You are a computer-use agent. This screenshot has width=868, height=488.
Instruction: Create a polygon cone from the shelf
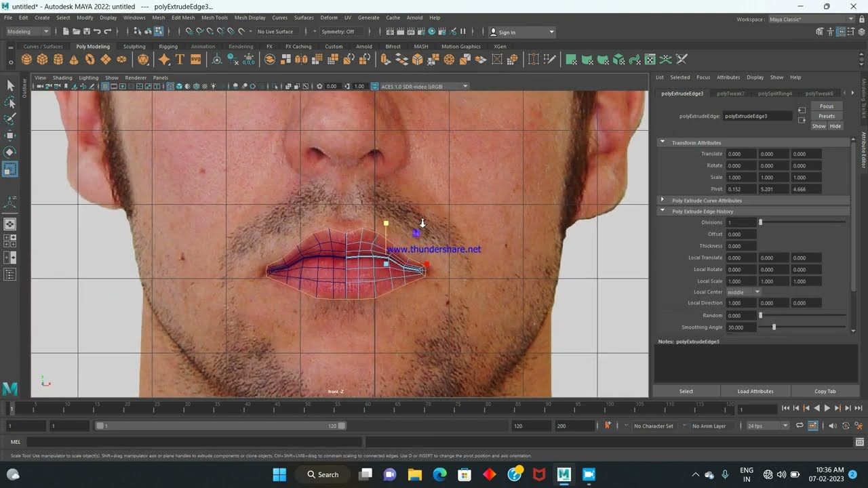click(73, 60)
